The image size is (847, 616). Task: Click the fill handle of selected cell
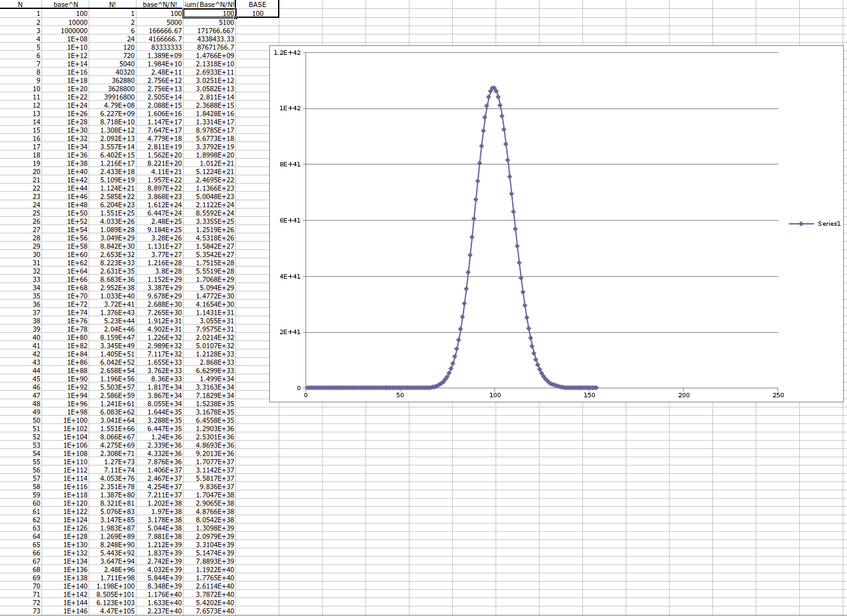pos(236,17)
